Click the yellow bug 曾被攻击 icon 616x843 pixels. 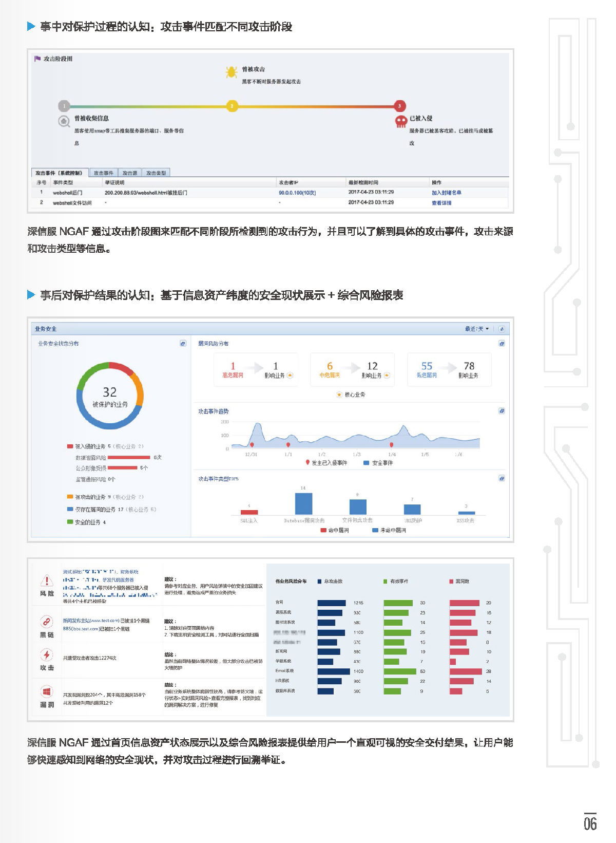click(232, 72)
